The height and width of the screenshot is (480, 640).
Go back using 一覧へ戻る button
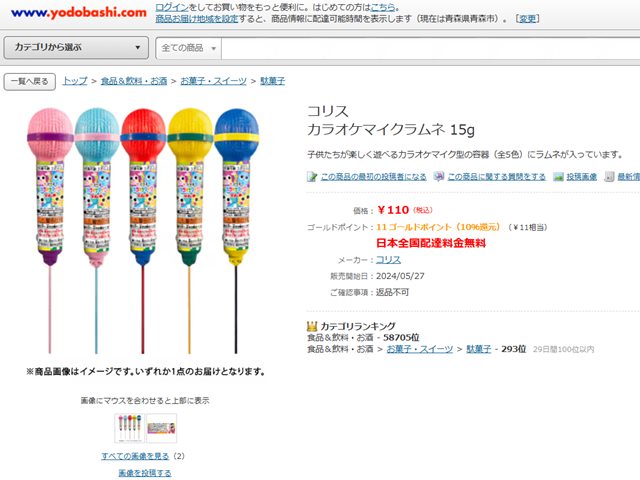tap(30, 82)
